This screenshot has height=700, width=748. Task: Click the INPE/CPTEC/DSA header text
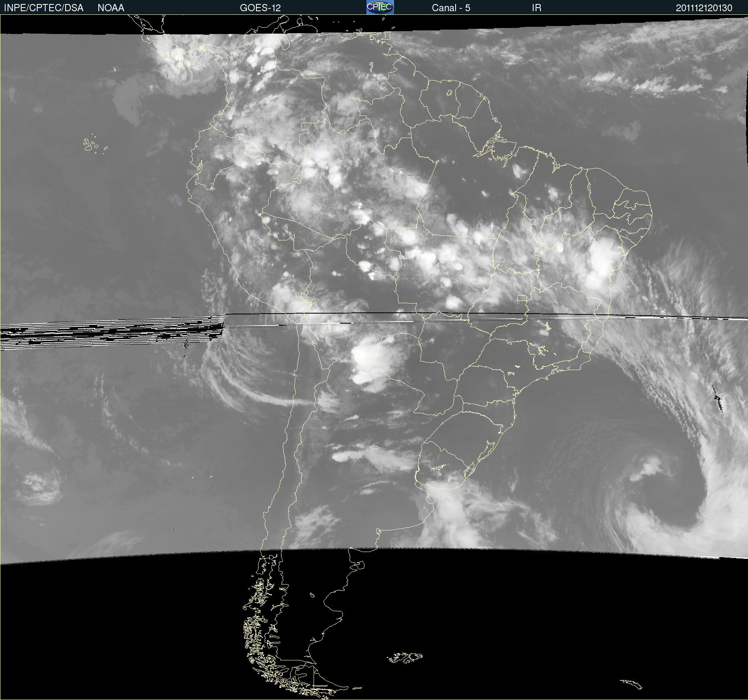[x=44, y=8]
